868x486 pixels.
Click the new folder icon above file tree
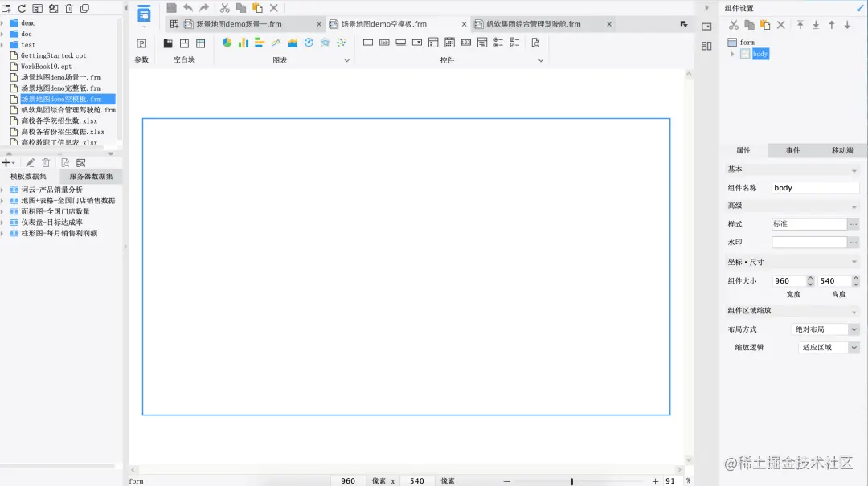(6, 8)
